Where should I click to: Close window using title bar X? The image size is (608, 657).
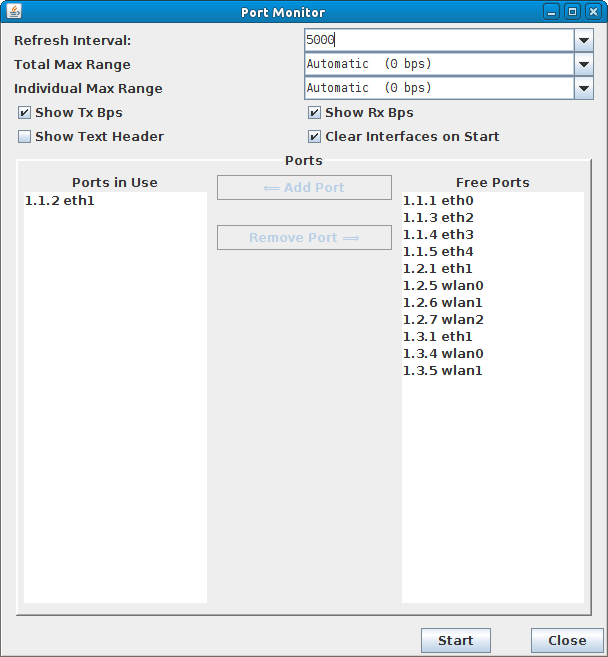(x=593, y=12)
